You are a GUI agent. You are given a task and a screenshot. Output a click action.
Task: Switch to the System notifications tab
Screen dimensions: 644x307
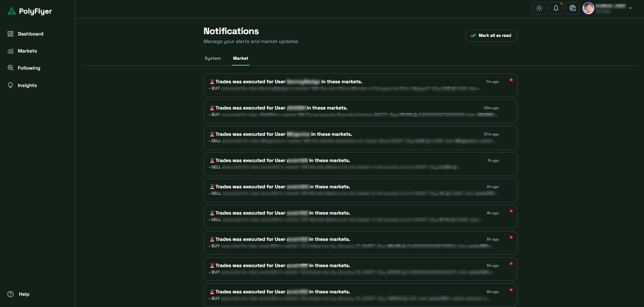(x=212, y=58)
